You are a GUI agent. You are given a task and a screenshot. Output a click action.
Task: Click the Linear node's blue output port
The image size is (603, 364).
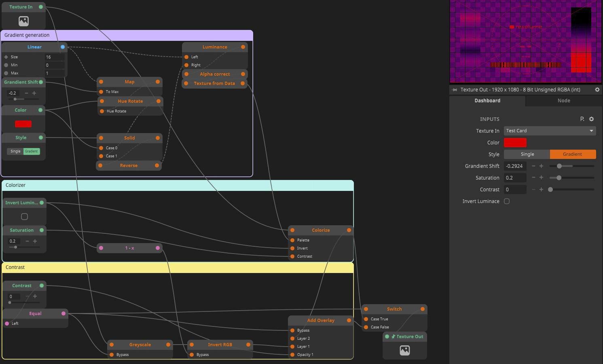[x=63, y=47]
